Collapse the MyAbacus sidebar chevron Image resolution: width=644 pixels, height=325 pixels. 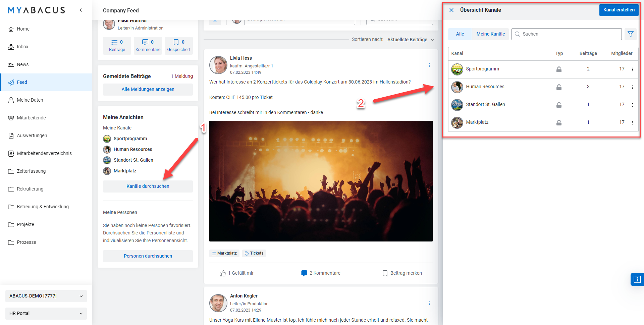(81, 10)
